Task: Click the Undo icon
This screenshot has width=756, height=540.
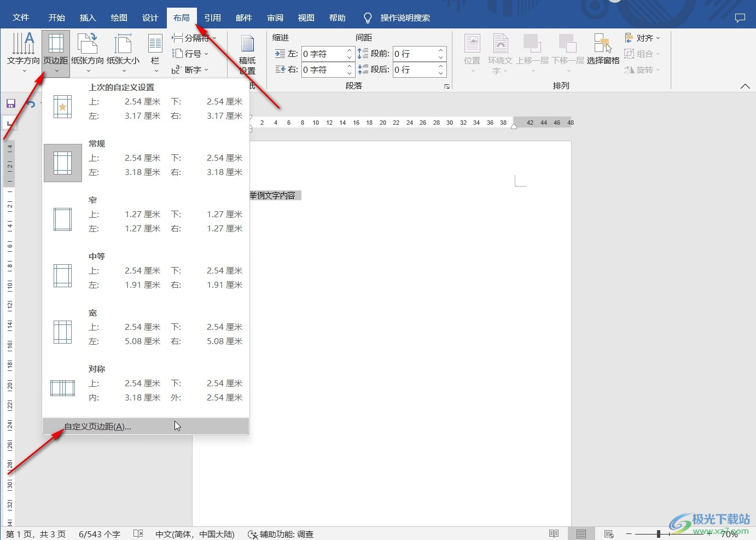Action: coord(31,103)
